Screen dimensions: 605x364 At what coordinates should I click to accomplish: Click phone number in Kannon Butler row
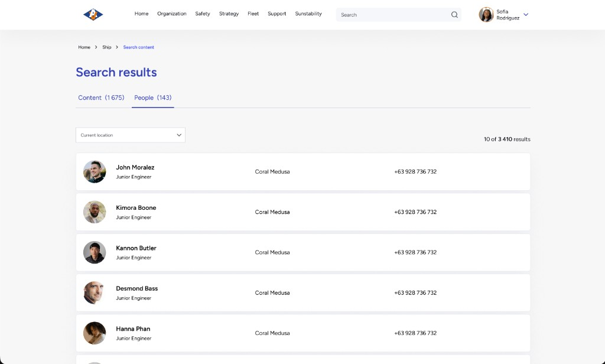pos(415,252)
